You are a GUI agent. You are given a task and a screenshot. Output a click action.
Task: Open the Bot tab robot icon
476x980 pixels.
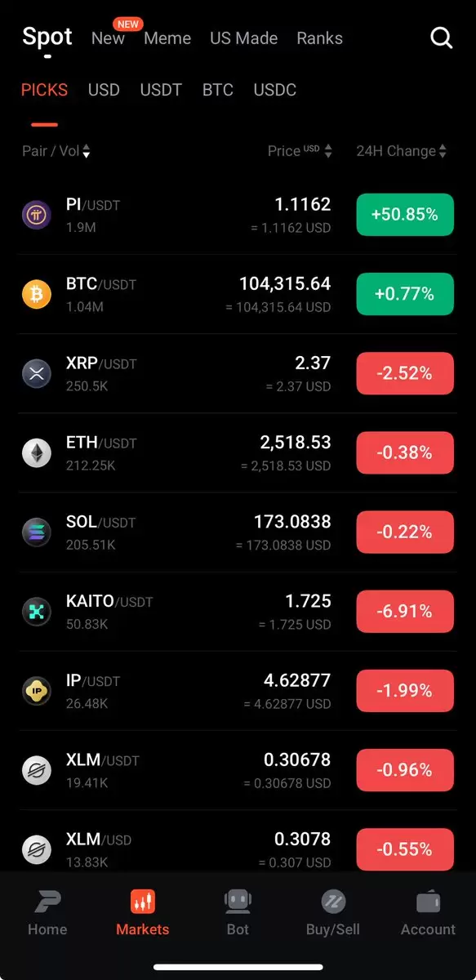coord(238,902)
